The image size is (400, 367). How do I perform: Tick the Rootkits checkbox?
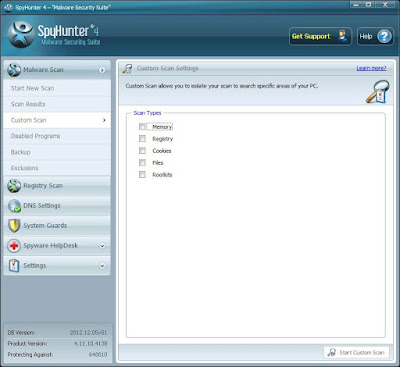[x=142, y=175]
